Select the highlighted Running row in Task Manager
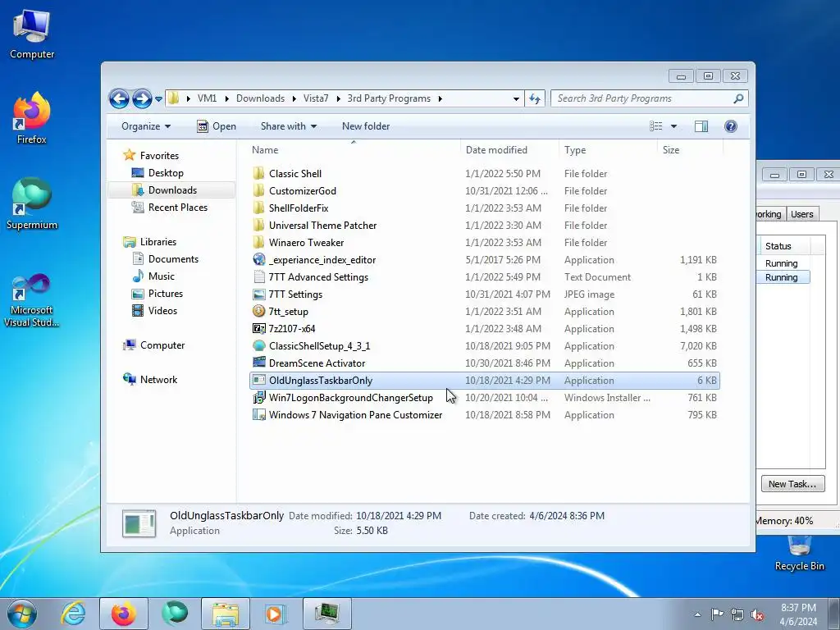This screenshot has width=840, height=630. pyautogui.click(x=783, y=277)
